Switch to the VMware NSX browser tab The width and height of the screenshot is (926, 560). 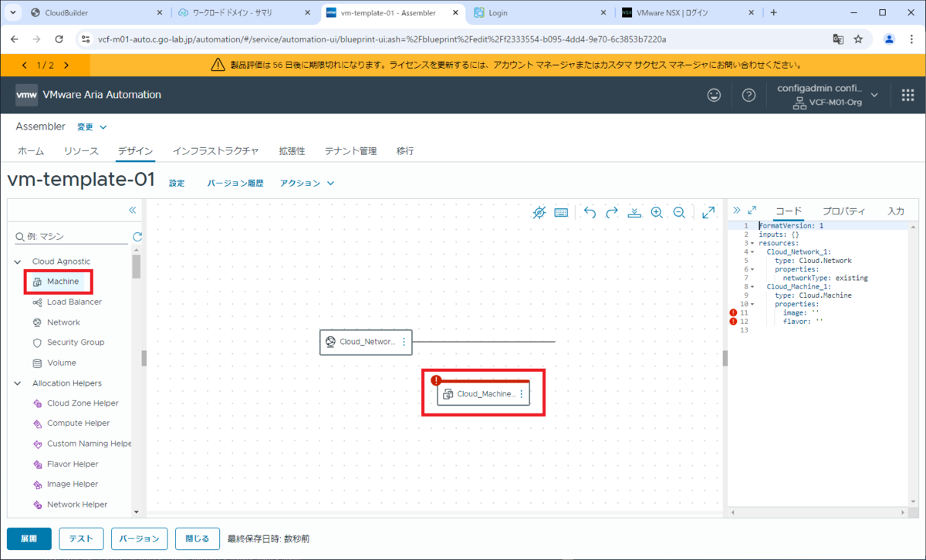click(x=687, y=13)
